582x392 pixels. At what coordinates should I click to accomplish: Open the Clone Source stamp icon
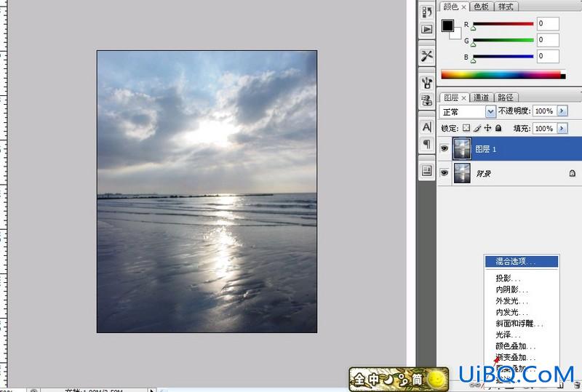(427, 100)
